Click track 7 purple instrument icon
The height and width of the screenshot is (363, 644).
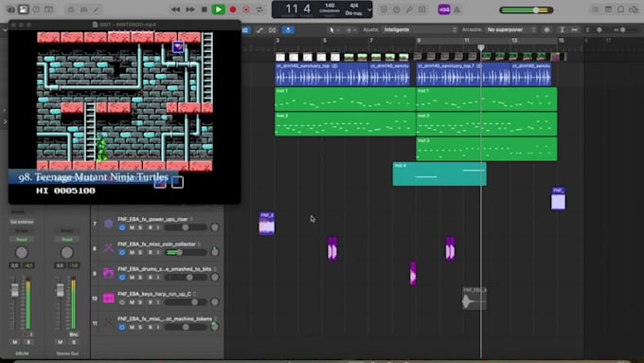pos(108,224)
